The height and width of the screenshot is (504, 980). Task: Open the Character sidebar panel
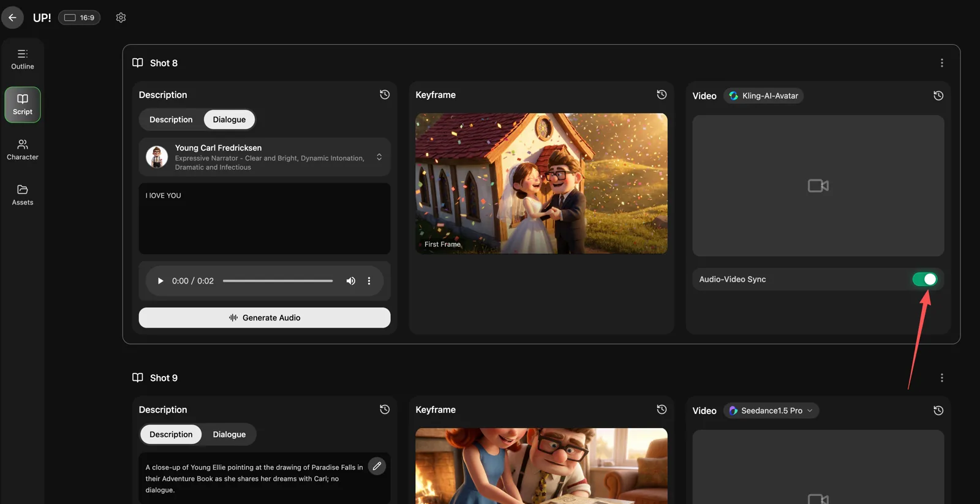point(23,149)
